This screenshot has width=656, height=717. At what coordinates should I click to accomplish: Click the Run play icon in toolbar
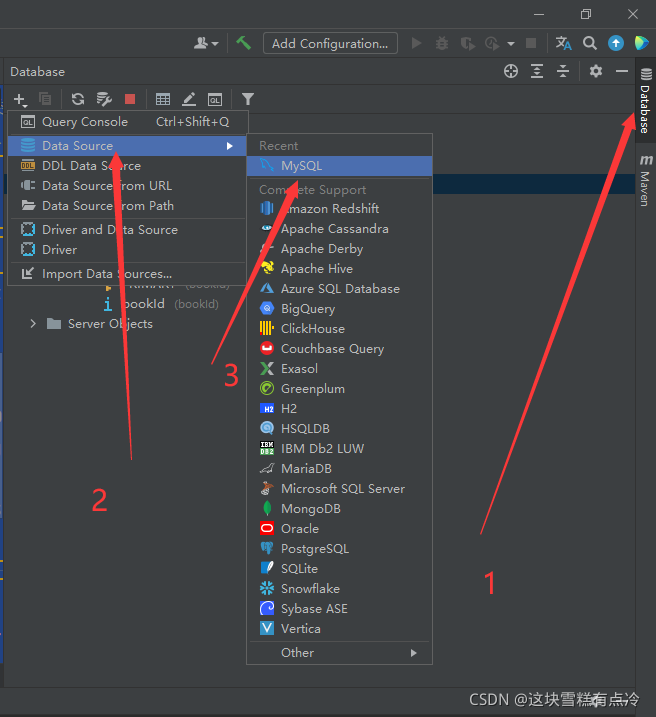point(416,43)
